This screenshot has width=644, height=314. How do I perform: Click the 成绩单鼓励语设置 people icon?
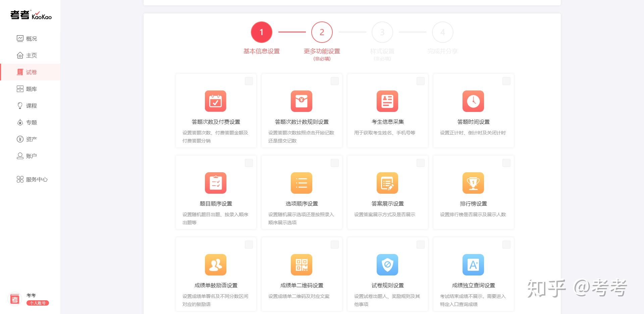216,265
